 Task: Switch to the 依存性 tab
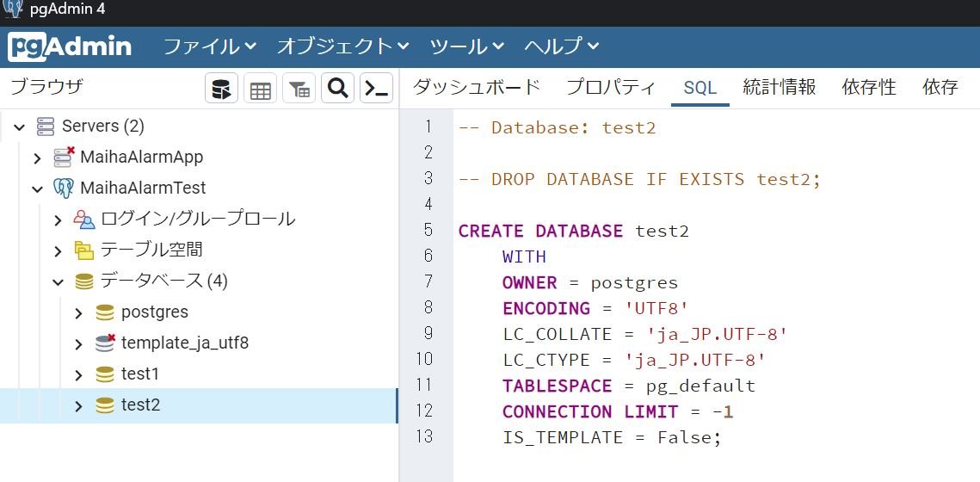(869, 88)
